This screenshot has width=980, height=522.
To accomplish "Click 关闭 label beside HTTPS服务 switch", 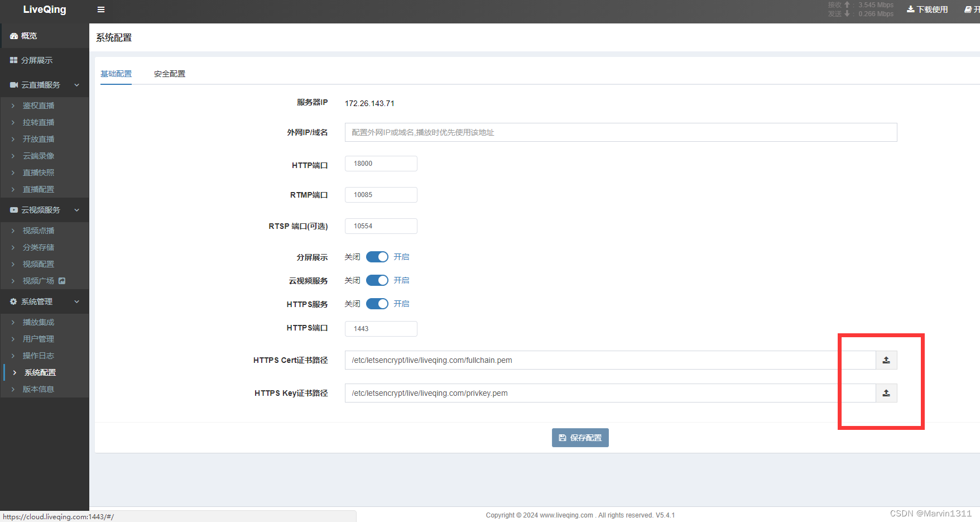I will click(352, 304).
